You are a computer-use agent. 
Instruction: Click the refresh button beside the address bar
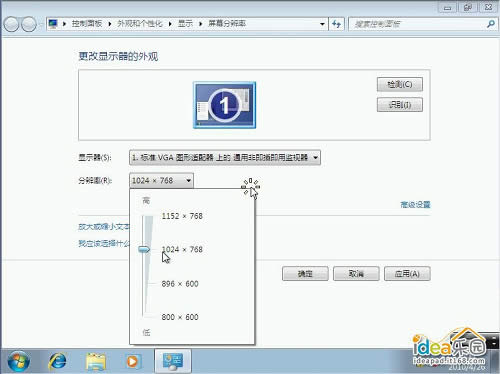coord(337,24)
